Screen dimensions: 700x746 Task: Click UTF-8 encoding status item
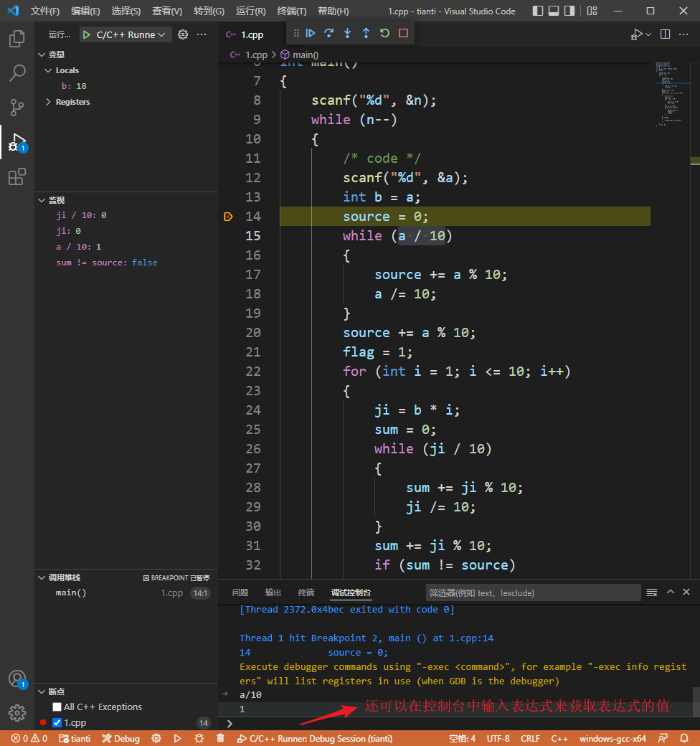(498, 738)
